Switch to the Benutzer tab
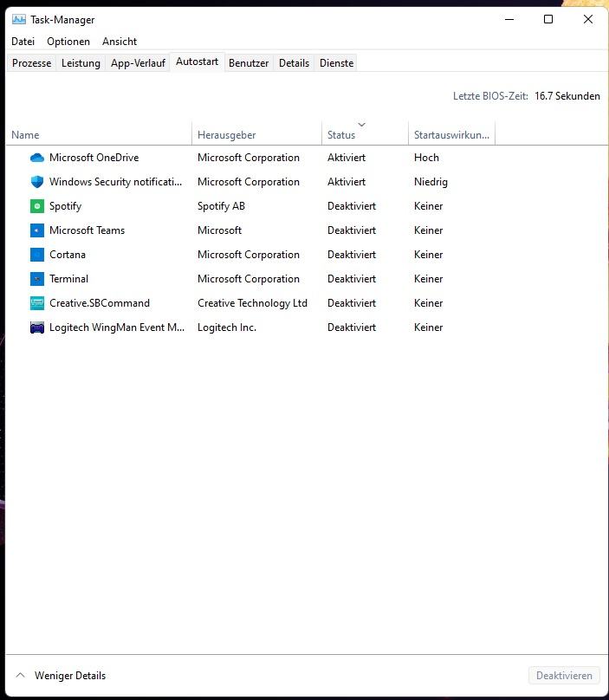Screen dimensions: 609x700 [x=249, y=63]
